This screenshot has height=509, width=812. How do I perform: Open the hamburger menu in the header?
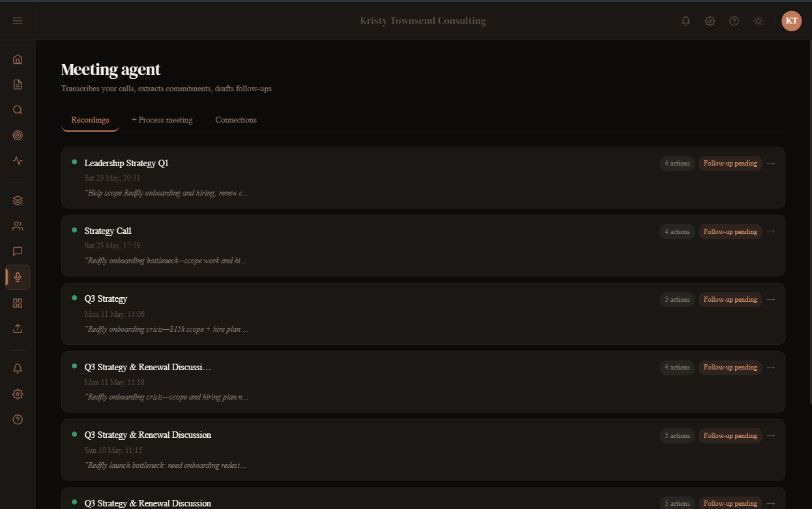(x=18, y=21)
